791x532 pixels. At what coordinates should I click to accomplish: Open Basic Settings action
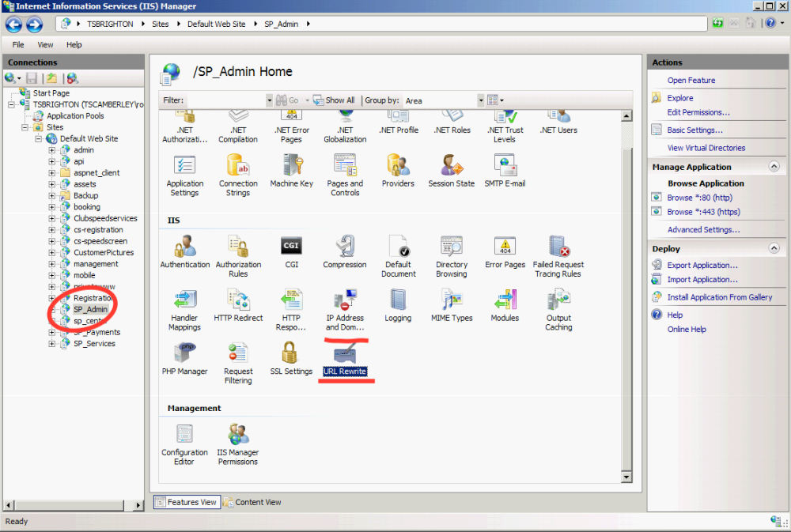tap(694, 130)
